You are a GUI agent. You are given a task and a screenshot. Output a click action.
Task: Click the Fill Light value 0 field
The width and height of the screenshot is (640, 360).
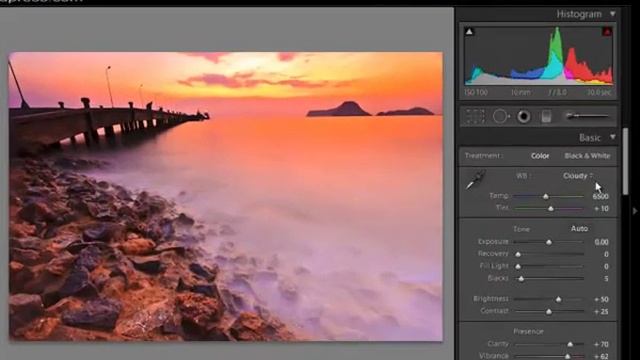coord(606,267)
